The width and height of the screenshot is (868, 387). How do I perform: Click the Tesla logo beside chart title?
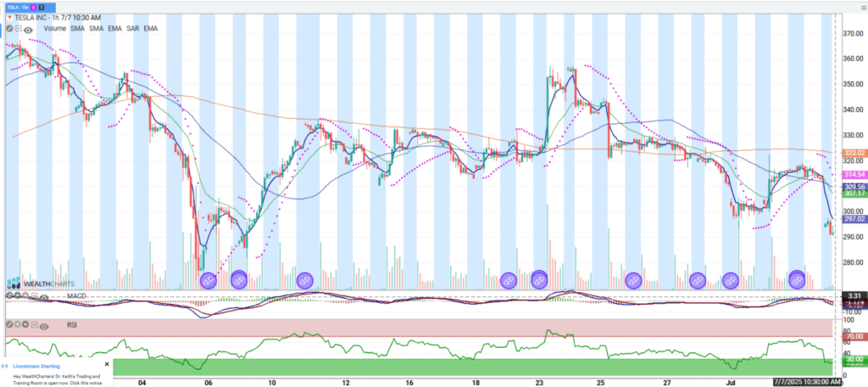[x=9, y=18]
